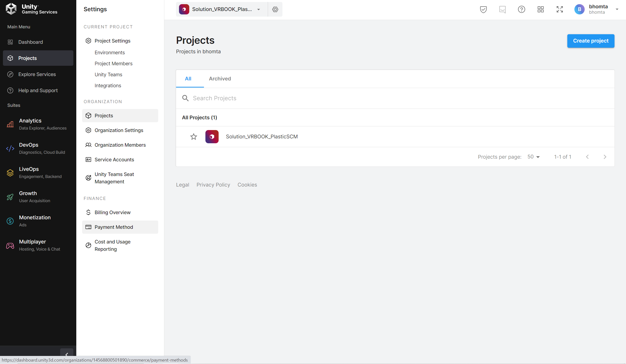Image resolution: width=626 pixels, height=364 pixels.
Task: Open the DevOps suite code icon
Action: [x=10, y=148]
